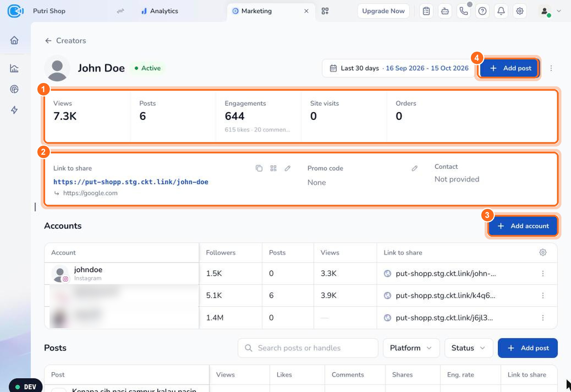This screenshot has height=392, width=571.
Task: Open the help question mark icon
Action: [x=482, y=11]
